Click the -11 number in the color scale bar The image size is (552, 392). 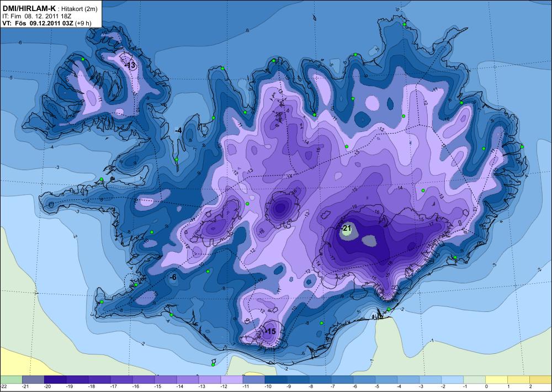(x=246, y=386)
